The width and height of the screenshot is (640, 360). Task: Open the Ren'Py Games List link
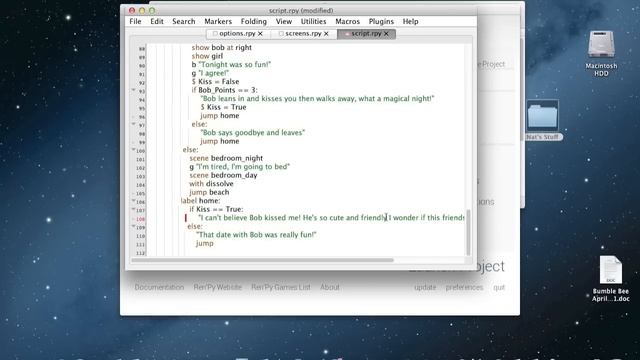tap(281, 287)
